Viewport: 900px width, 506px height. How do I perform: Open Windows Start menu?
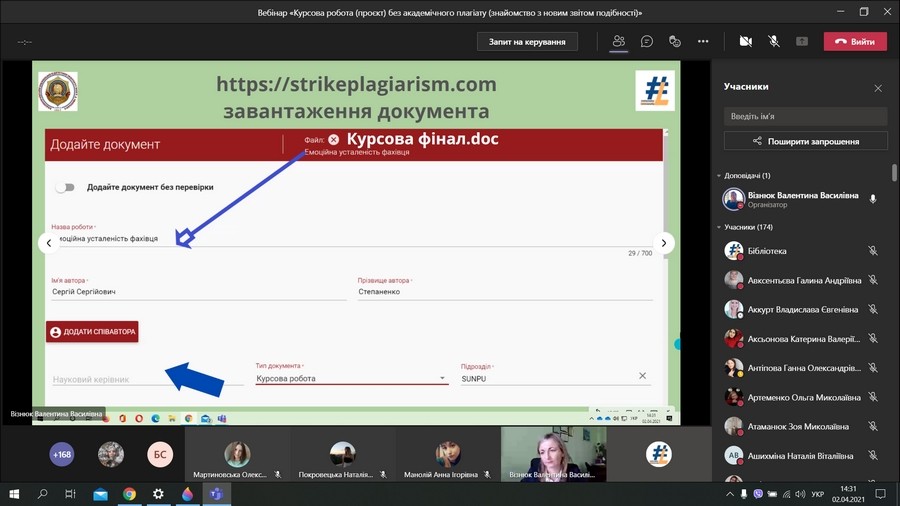point(14,494)
